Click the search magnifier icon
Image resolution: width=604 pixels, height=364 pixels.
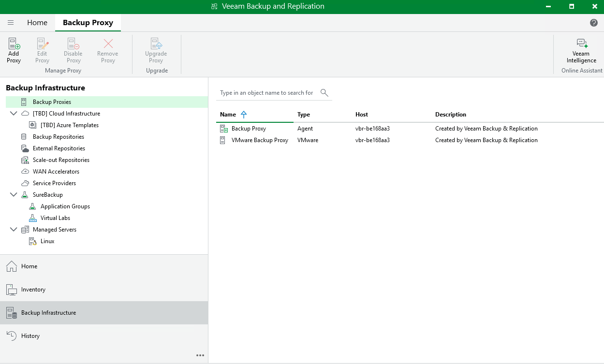click(x=324, y=93)
